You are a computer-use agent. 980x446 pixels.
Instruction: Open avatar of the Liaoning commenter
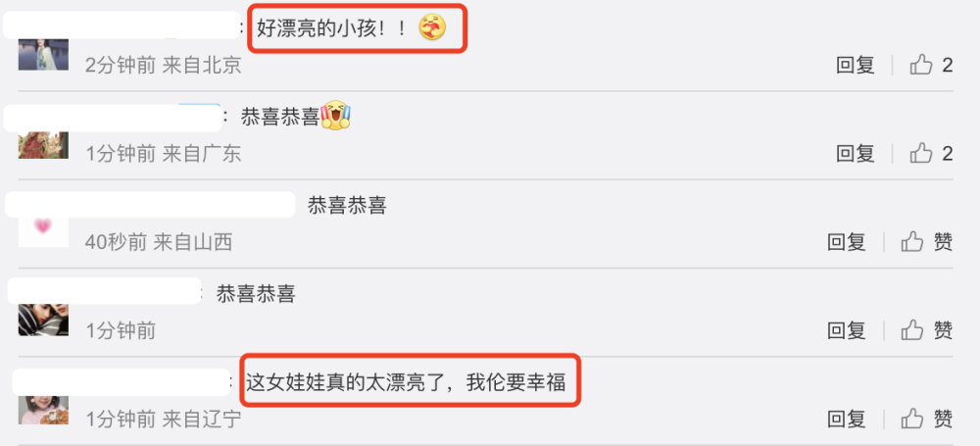(43, 409)
